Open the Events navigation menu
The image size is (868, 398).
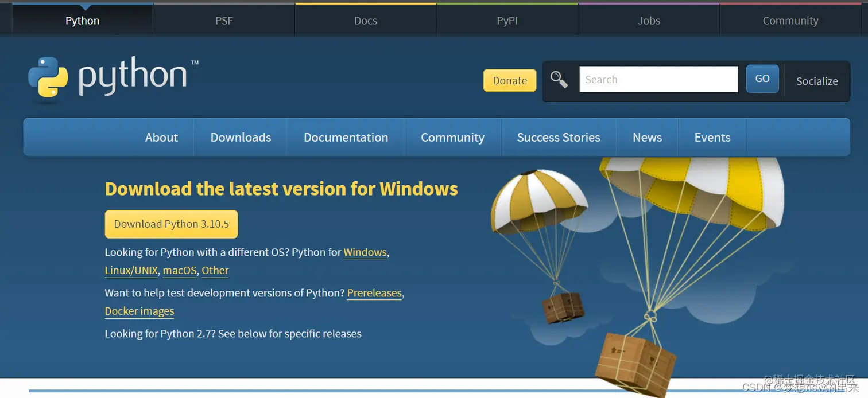coord(712,137)
